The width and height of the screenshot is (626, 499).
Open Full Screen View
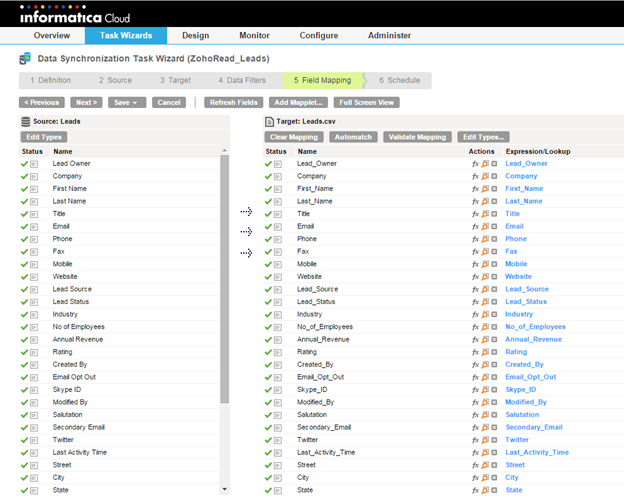pos(366,103)
